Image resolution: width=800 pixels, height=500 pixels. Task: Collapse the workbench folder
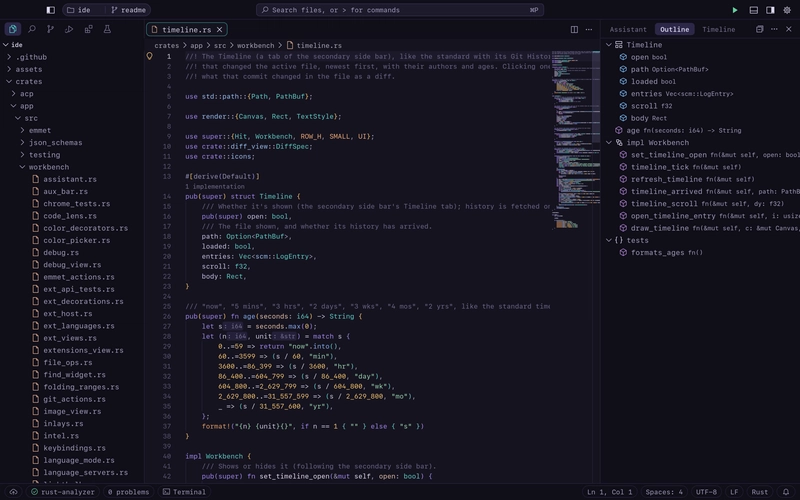(x=72, y=167)
